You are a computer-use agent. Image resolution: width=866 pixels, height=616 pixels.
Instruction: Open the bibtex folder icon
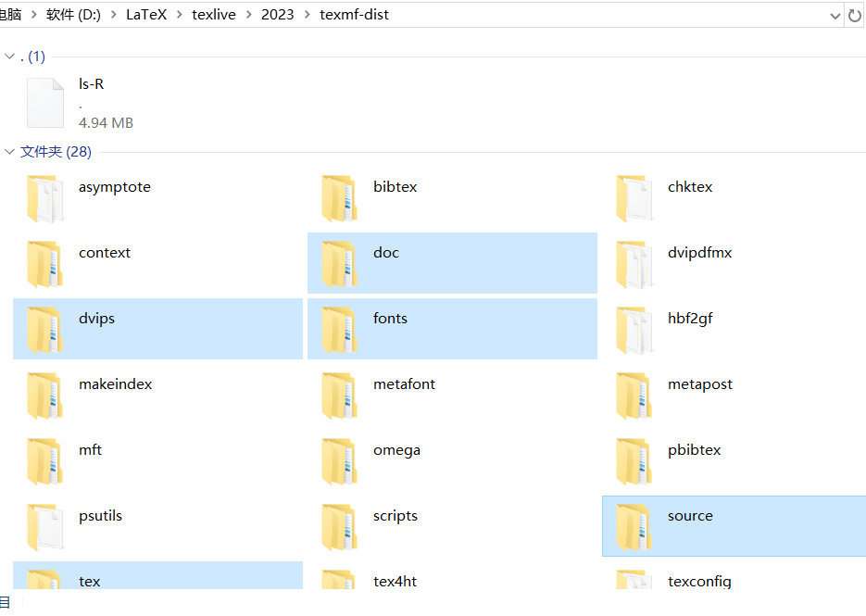coord(340,198)
